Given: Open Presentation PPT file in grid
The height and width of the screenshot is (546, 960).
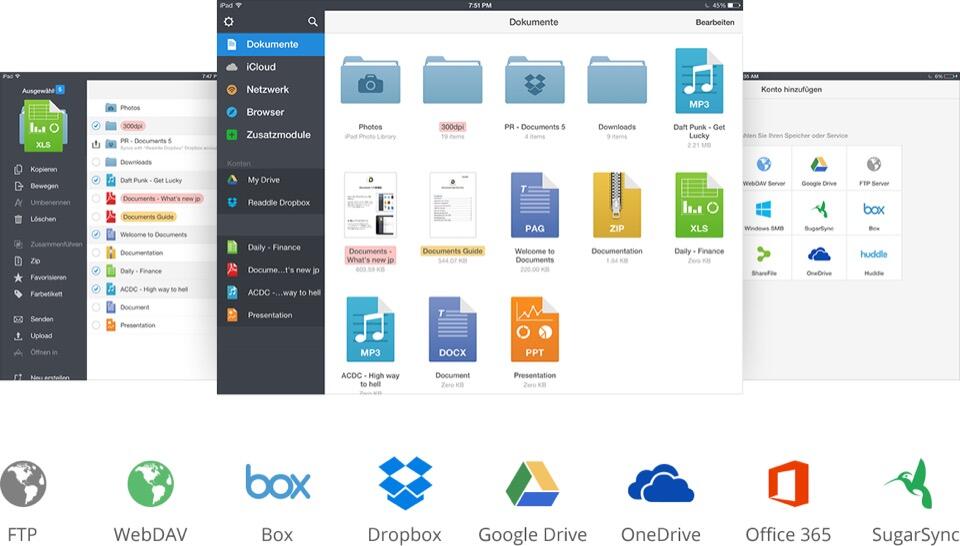Looking at the screenshot, I should [x=534, y=329].
